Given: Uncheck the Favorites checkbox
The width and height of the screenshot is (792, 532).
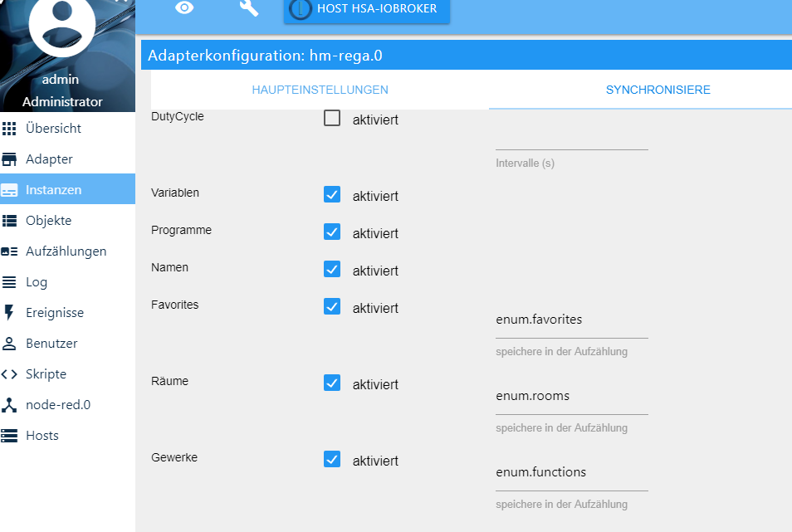Looking at the screenshot, I should coord(332,306).
